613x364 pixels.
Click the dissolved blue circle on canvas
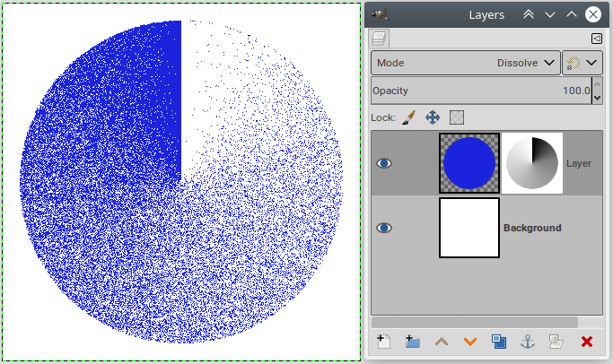(x=181, y=182)
